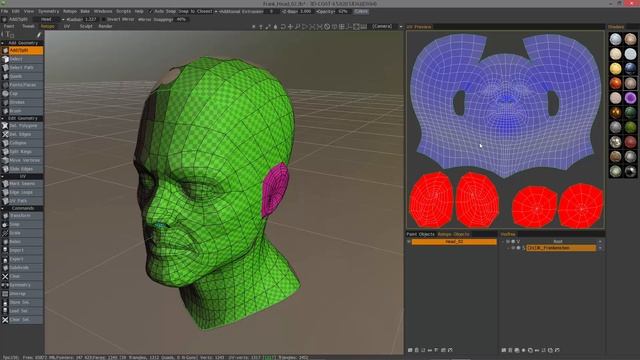
Task: Click the Store Sel. button
Action: click(22, 302)
